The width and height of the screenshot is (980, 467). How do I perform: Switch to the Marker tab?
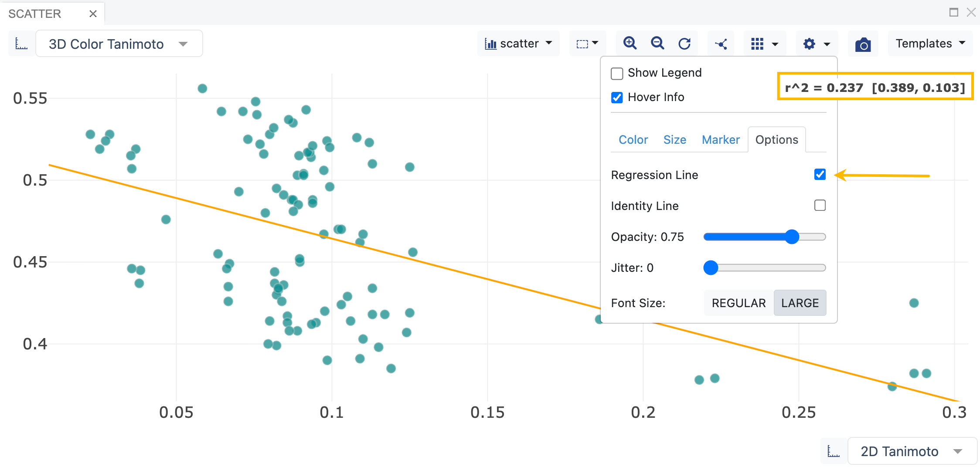pos(720,140)
